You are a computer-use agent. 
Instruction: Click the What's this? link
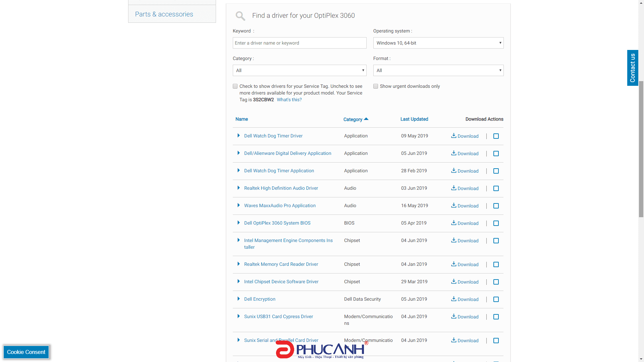pos(289,100)
